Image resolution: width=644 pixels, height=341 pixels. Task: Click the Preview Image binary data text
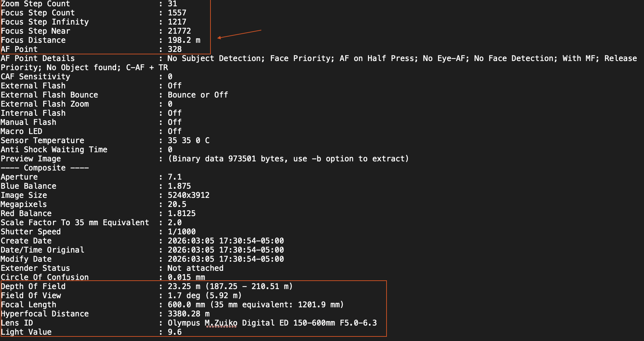pos(288,159)
